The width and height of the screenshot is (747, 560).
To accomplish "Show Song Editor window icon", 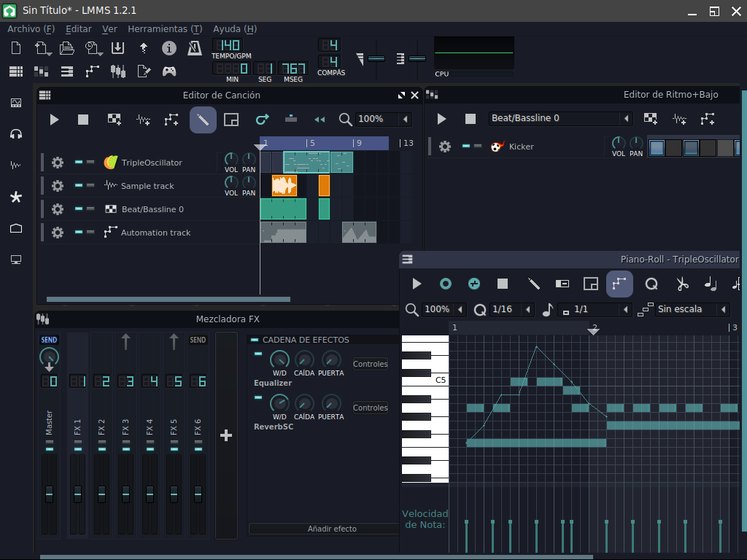I will point(16,71).
